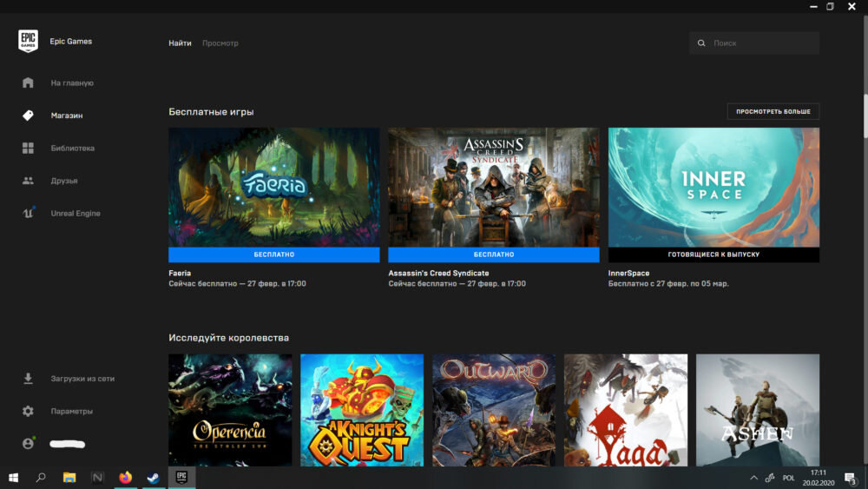The width and height of the screenshot is (868, 489).
Task: Switch to the 'Просмотр' tab
Action: (220, 43)
